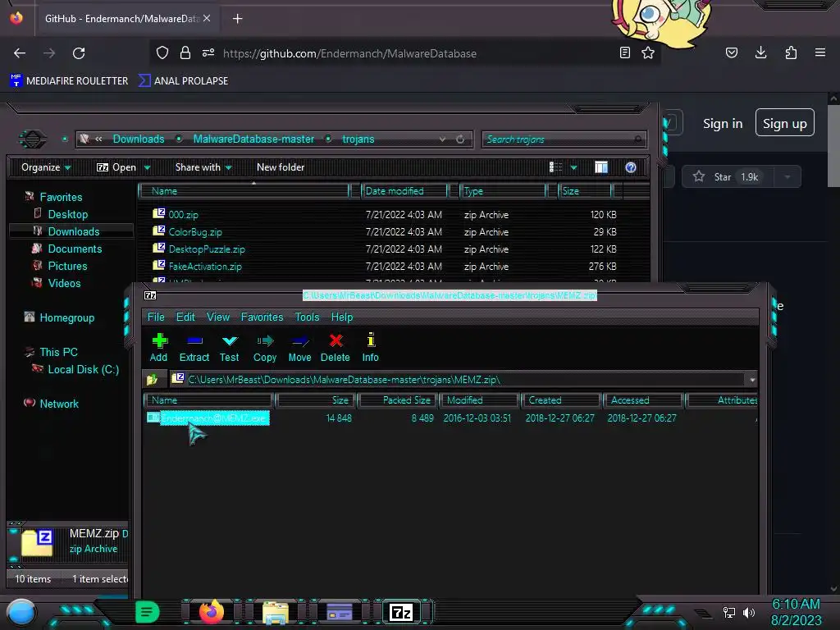This screenshot has width=840, height=630.
Task: Click the Search trojans field
Action: [564, 139]
